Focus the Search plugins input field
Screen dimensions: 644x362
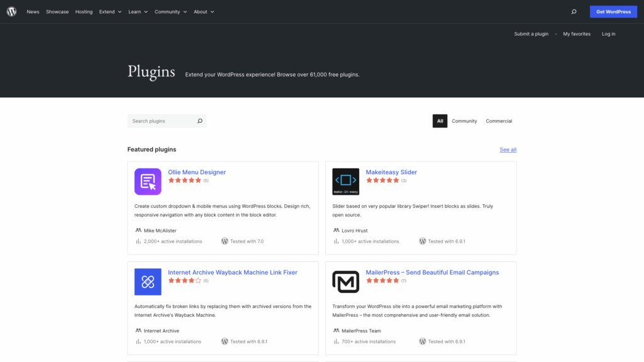161,121
